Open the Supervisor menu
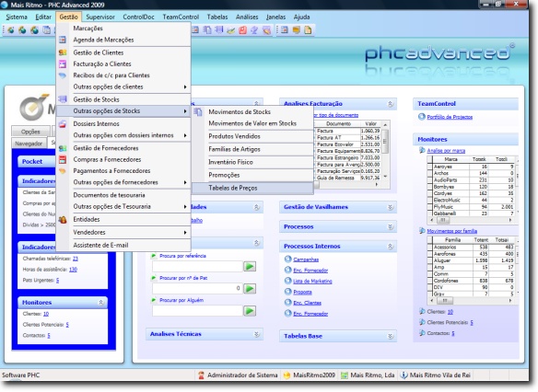 [100, 17]
